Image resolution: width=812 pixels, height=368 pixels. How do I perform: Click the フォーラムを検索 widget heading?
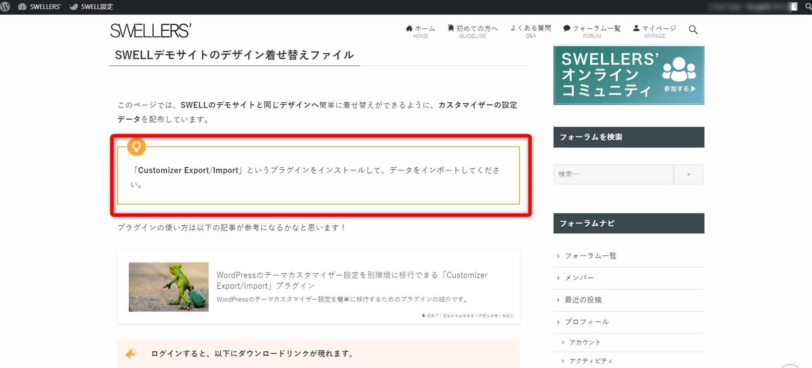[x=629, y=137]
